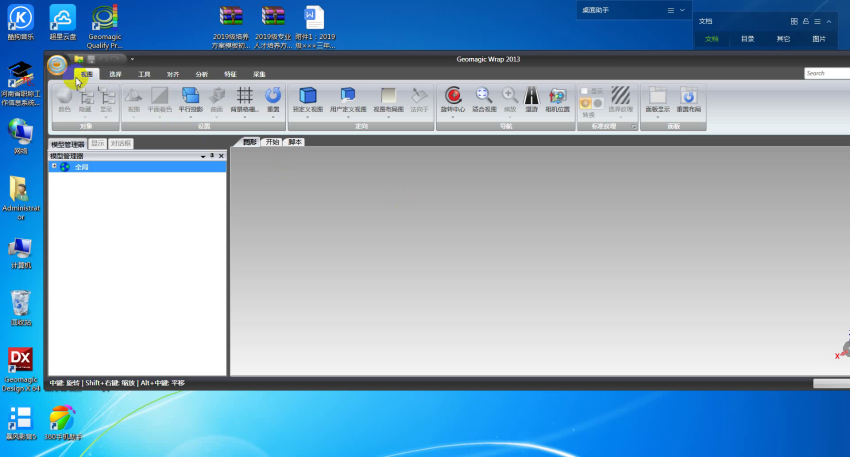Click the 预定义视图 predefined views cube icon

click(308, 96)
